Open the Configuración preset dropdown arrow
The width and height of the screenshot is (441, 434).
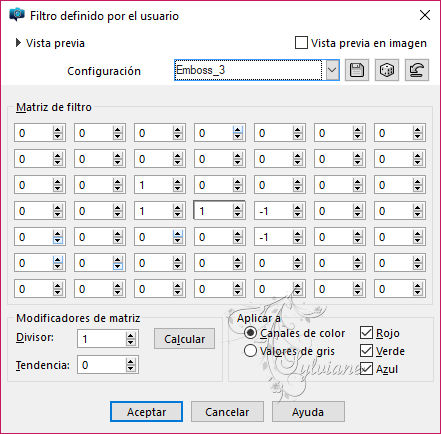pyautogui.click(x=332, y=70)
